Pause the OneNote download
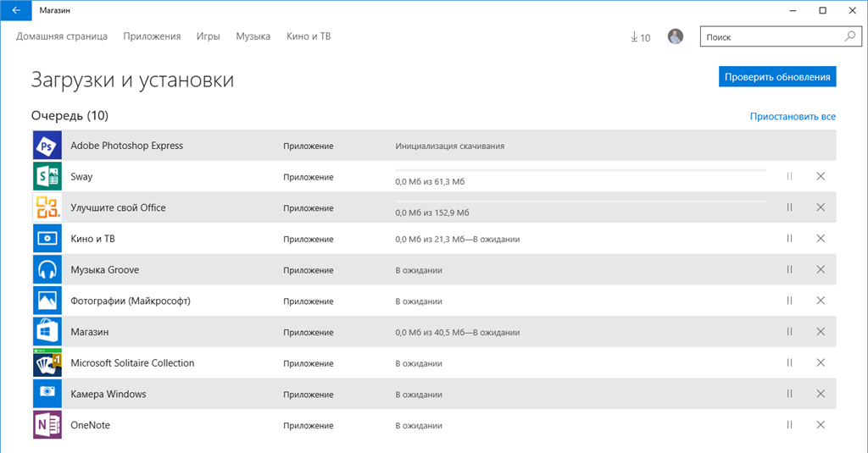The width and height of the screenshot is (868, 453). pos(789,424)
